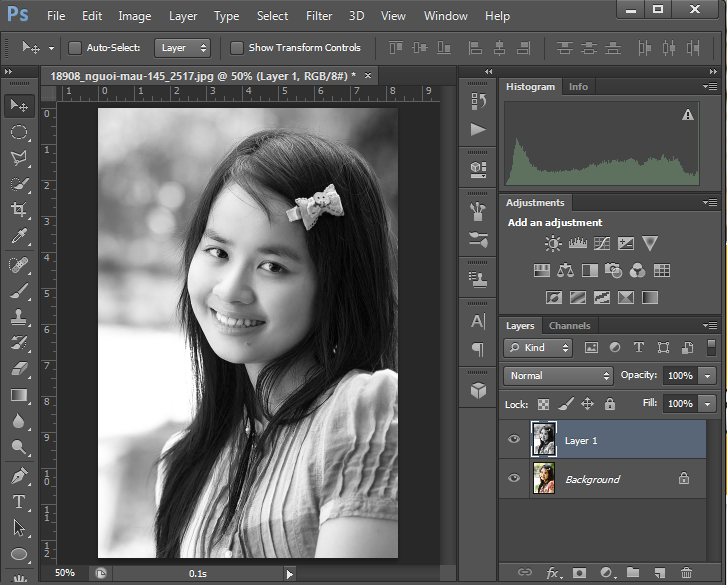The image size is (727, 585).
Task: Open the Normal blend mode dropdown
Action: click(559, 376)
